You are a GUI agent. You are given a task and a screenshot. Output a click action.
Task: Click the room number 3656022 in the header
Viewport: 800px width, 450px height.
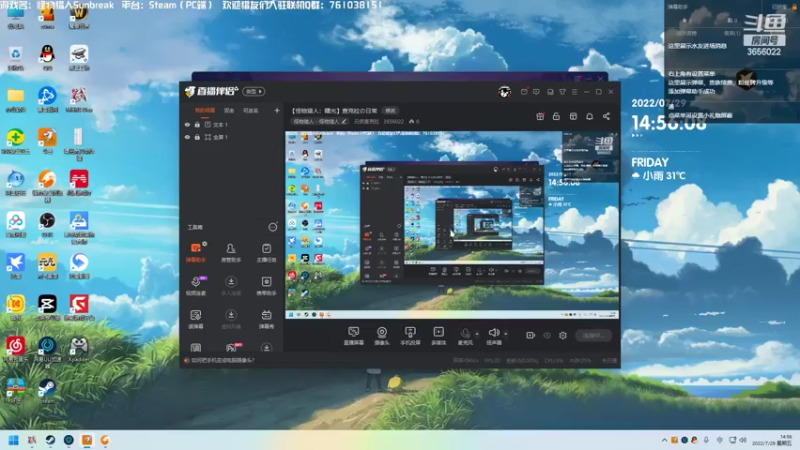(393, 121)
